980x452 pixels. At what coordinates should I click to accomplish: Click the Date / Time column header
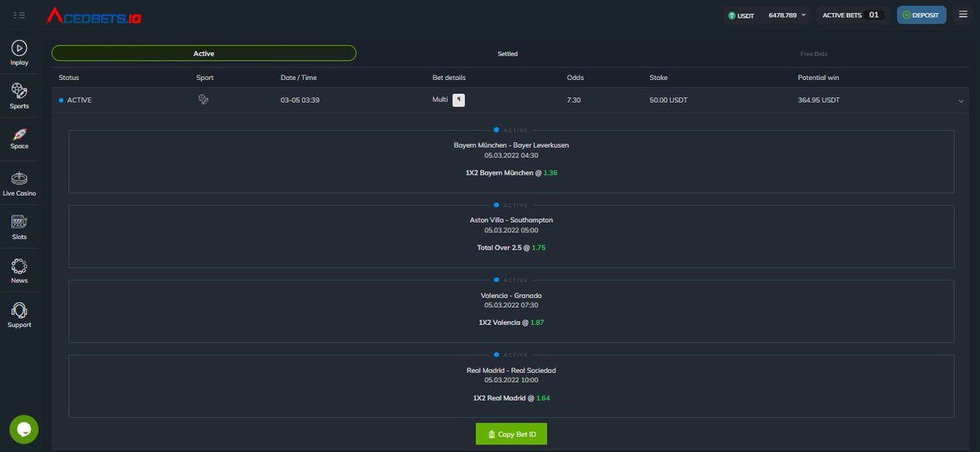[299, 78]
